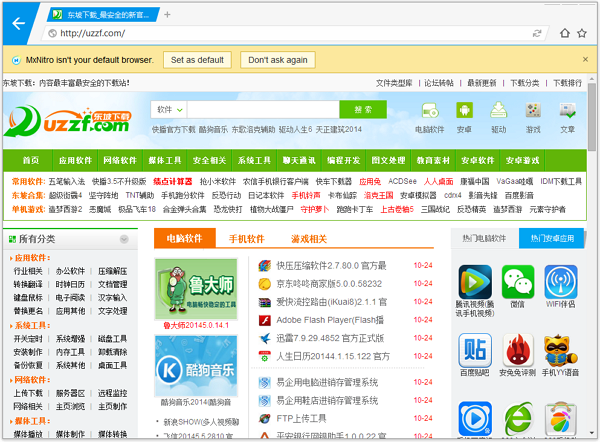The image size is (600, 442).
Task: Close the default browser notification bar
Action: [x=585, y=59]
